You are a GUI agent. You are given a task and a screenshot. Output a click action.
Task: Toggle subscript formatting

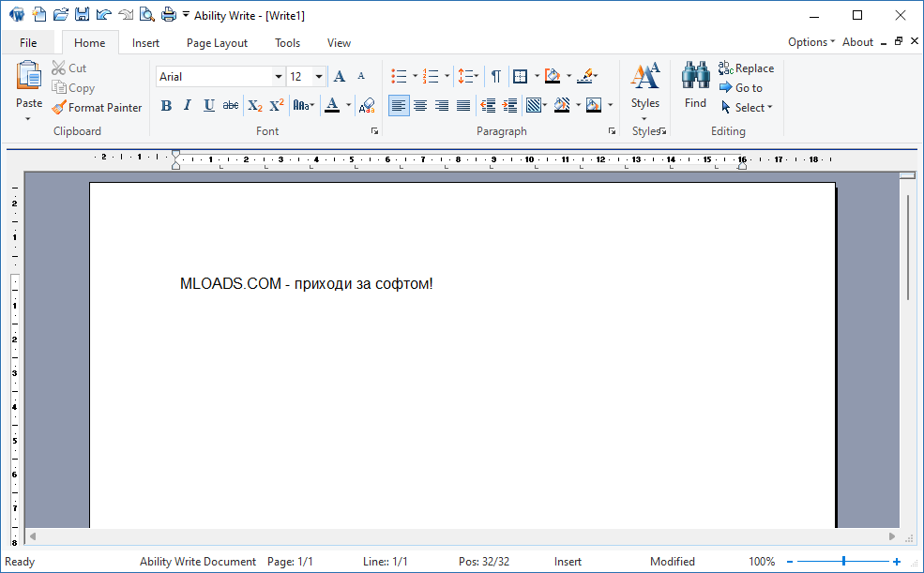(x=254, y=105)
